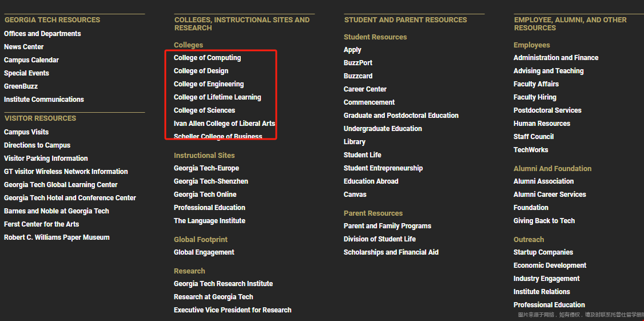Click the College of Engineering link
Viewport: 644px width, 321px height.
tap(209, 84)
